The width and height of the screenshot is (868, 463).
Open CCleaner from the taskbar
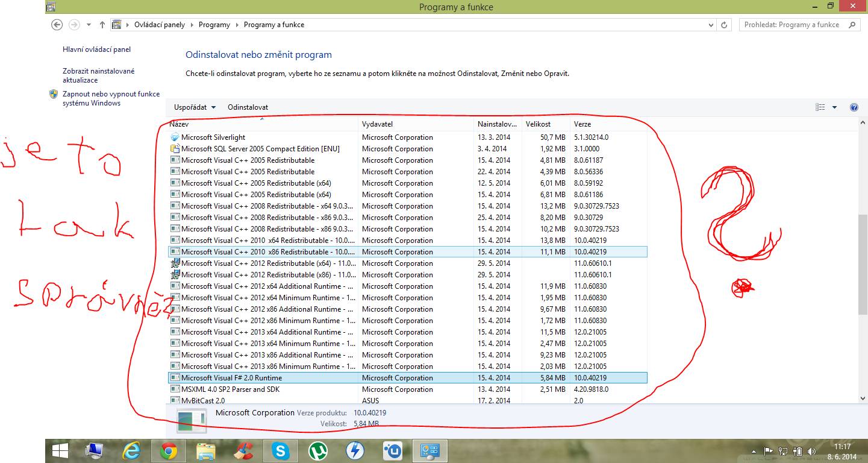tap(243, 451)
